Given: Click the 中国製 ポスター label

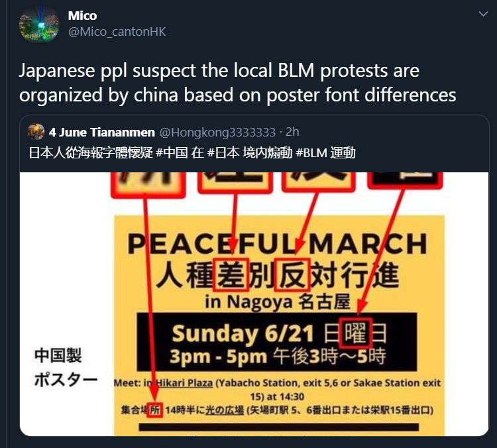Looking at the screenshot, I should pos(66,367).
